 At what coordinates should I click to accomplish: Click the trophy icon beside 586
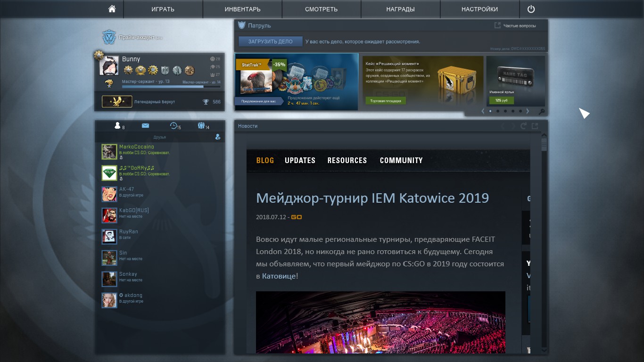coord(206,102)
